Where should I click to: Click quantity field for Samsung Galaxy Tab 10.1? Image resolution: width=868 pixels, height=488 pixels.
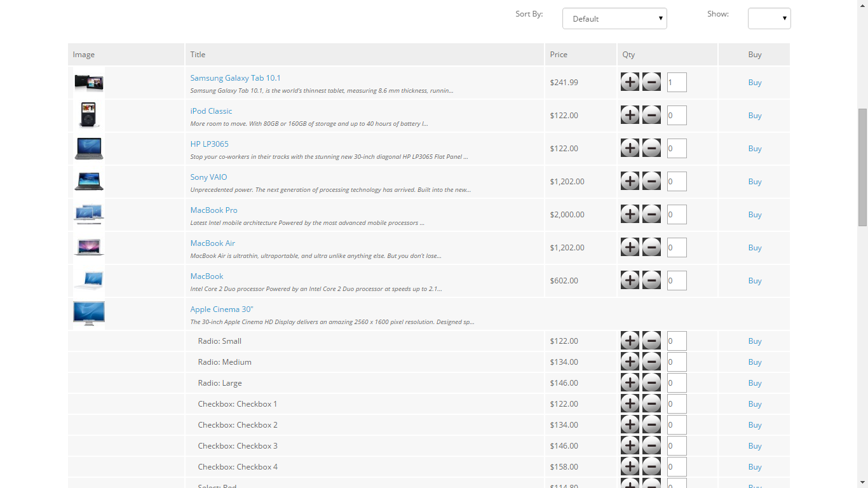[x=677, y=82]
